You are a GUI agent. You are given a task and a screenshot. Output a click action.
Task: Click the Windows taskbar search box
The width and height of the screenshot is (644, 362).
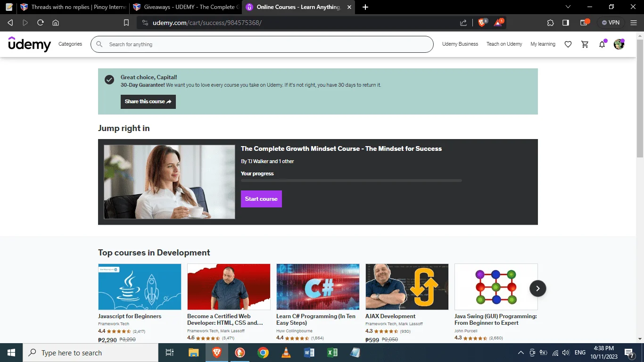pos(91,353)
